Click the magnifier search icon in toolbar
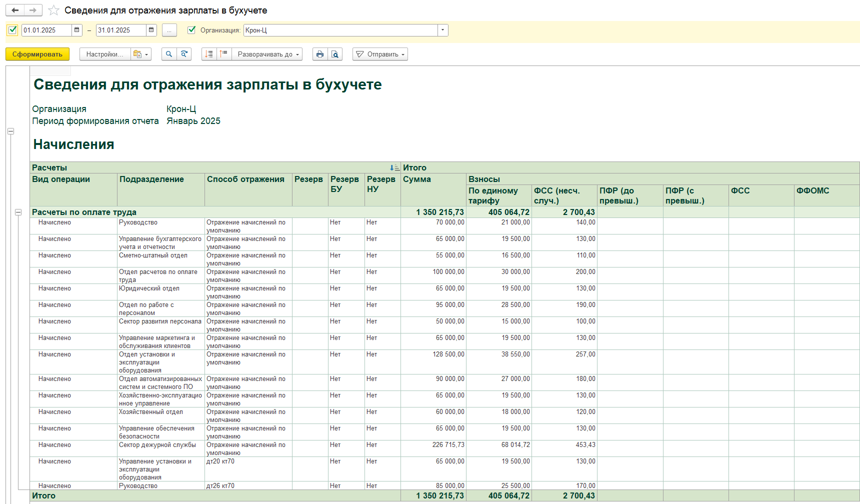 click(169, 54)
